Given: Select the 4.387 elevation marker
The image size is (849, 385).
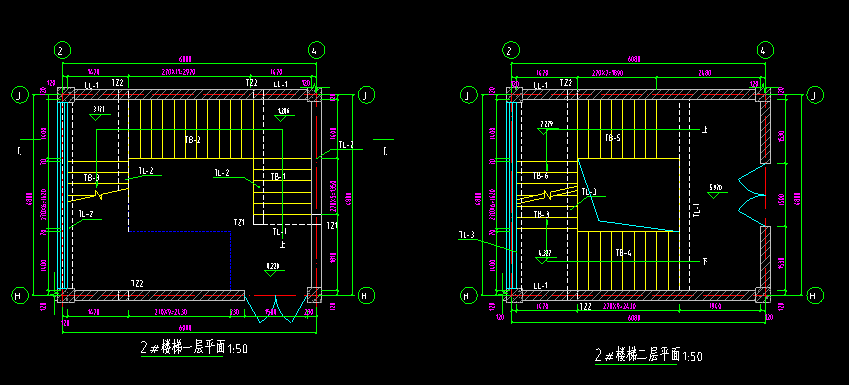Looking at the screenshot, I should 545,256.
